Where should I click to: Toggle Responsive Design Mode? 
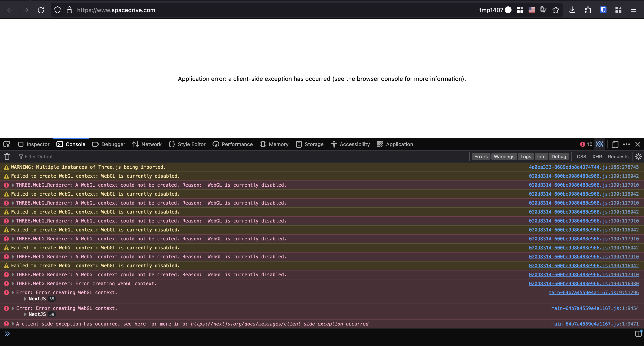pyautogui.click(x=615, y=144)
